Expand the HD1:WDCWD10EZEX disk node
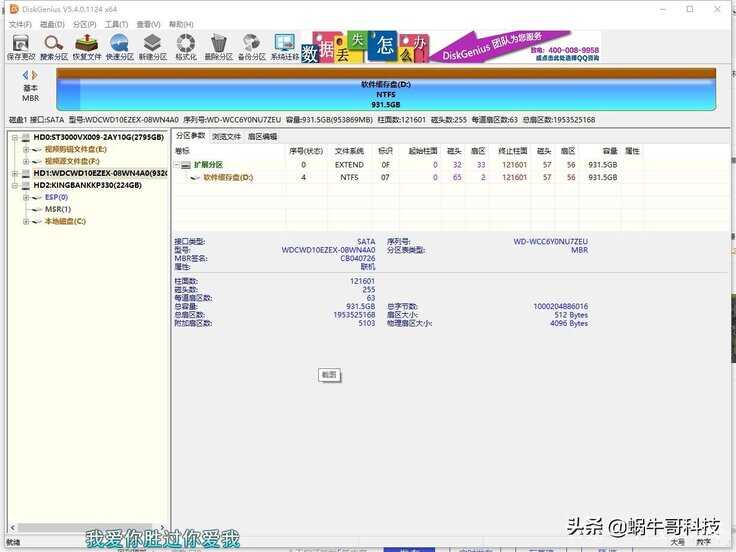The height and width of the screenshot is (552, 736). click(x=15, y=173)
